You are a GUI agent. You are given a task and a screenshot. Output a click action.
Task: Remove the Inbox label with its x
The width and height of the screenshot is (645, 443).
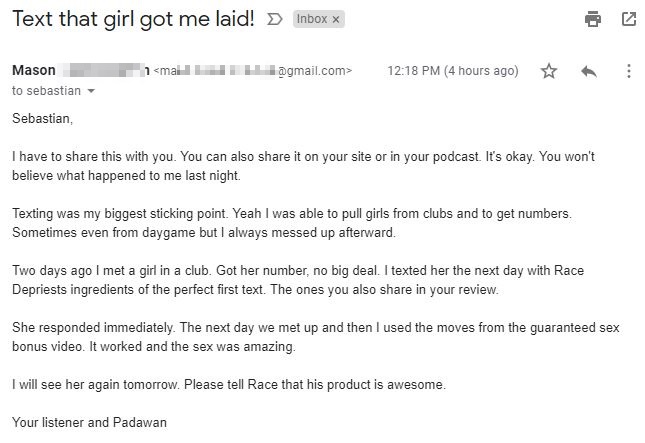click(336, 19)
